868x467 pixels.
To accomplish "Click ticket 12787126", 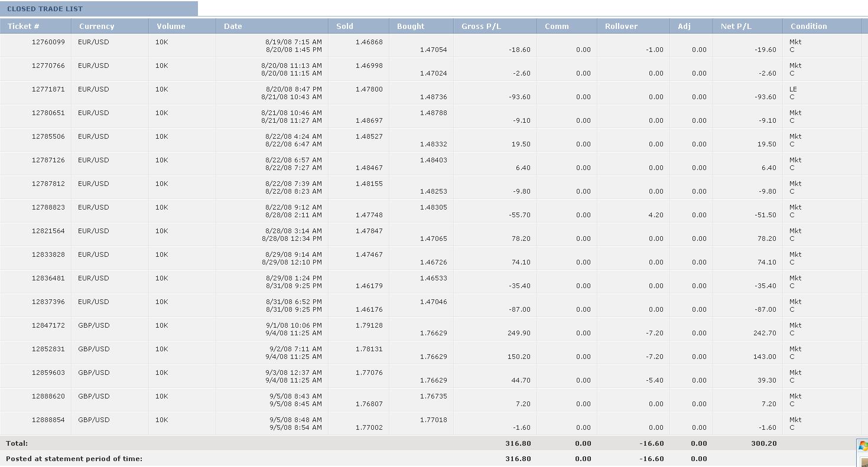I will [48, 160].
